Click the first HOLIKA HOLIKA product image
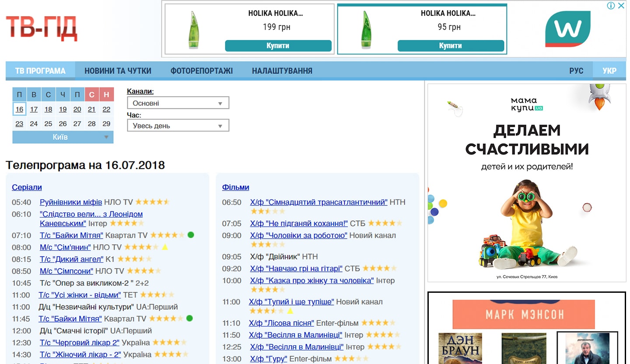 [x=194, y=29]
